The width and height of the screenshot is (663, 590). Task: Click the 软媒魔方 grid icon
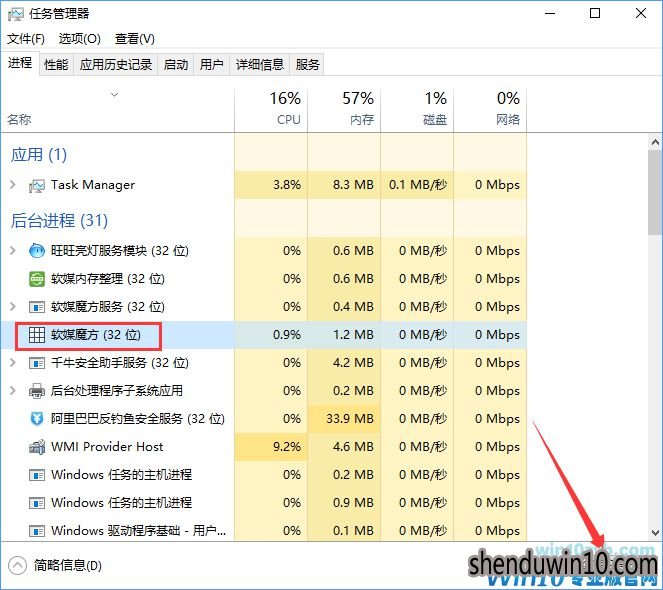tap(37, 335)
